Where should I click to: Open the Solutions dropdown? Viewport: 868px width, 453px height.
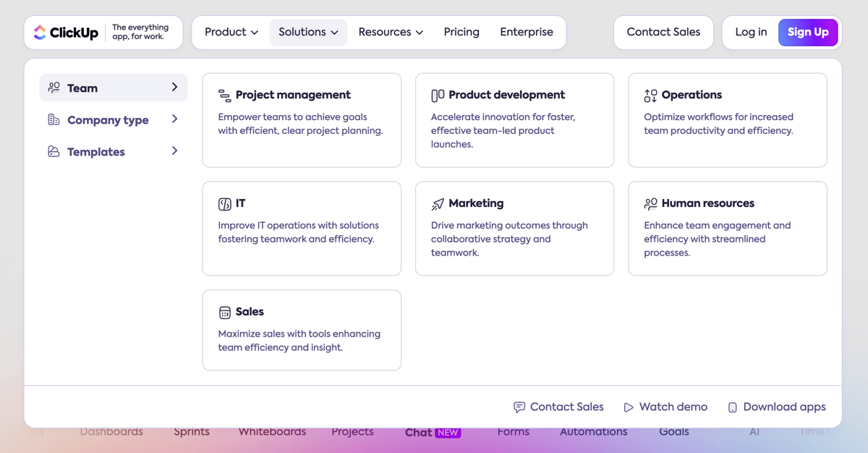point(308,32)
